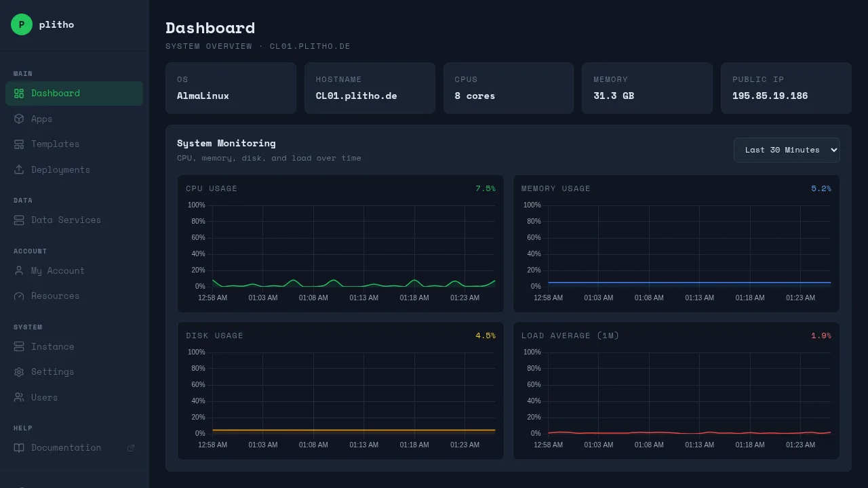Click the Instance server icon

[19, 346]
